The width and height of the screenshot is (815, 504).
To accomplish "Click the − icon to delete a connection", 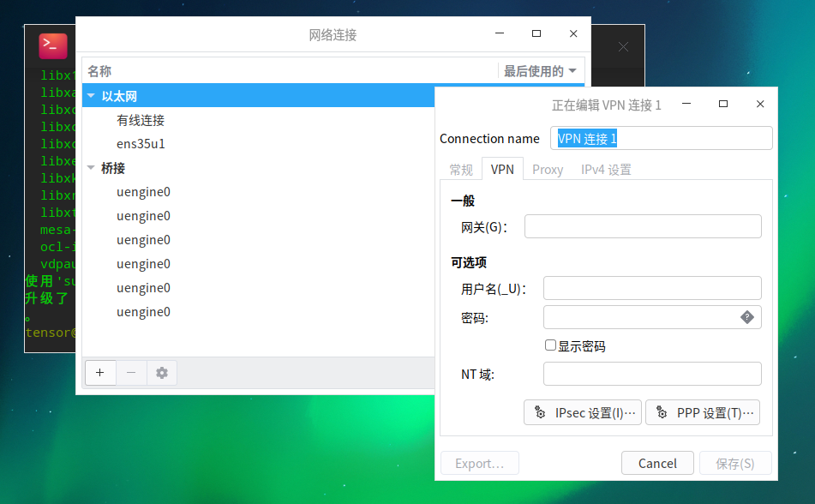I will click(x=130, y=373).
